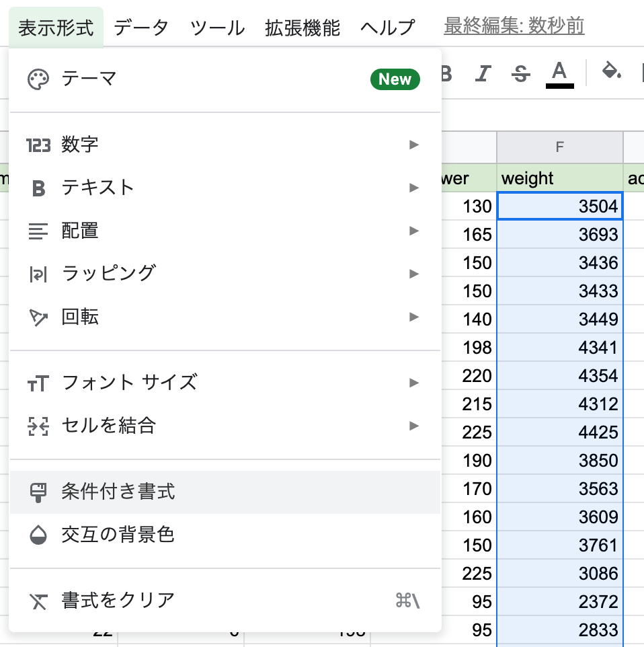The width and height of the screenshot is (644, 647).
Task: Open the text color picker
Action: coord(559,73)
